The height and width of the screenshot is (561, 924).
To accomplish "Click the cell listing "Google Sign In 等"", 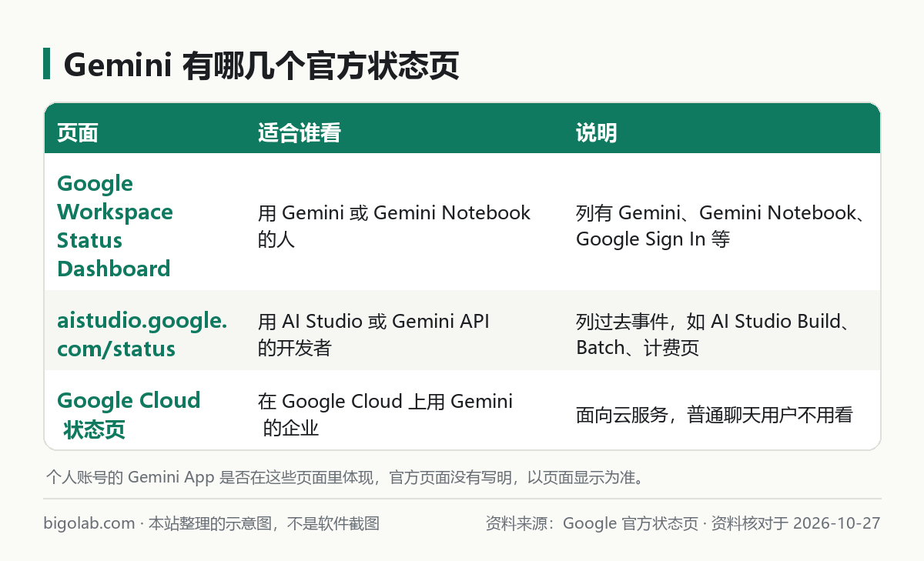I will pos(722,225).
